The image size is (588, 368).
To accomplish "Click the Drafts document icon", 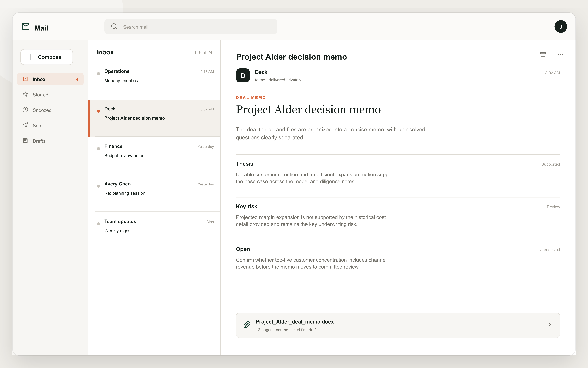I will click(25, 141).
